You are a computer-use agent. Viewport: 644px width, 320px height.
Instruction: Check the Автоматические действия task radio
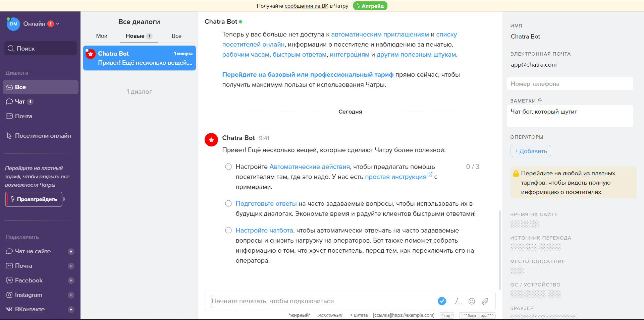(x=228, y=167)
